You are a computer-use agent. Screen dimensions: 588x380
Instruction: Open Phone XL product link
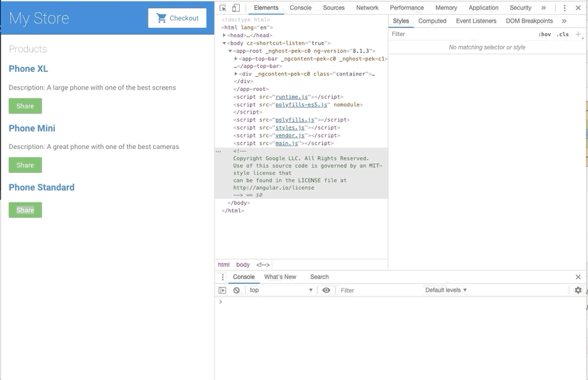[x=29, y=69]
